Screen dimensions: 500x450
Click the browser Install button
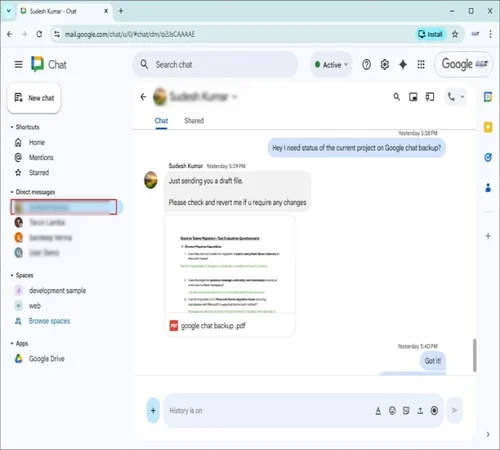pos(430,34)
